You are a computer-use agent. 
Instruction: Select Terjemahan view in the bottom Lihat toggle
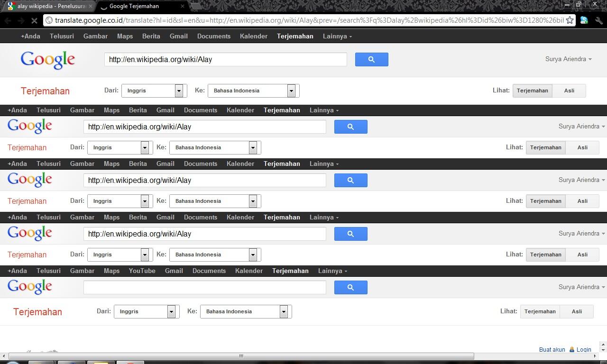540,311
